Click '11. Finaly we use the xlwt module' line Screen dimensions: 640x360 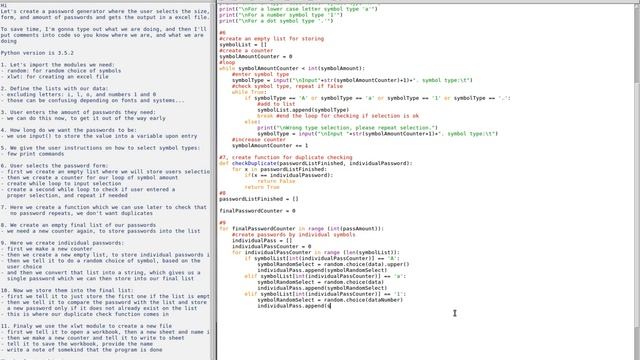(x=86, y=326)
